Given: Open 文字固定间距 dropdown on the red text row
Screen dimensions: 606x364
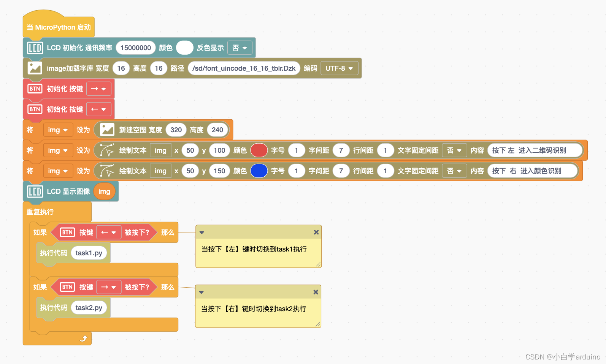Looking at the screenshot, I should pyautogui.click(x=454, y=150).
